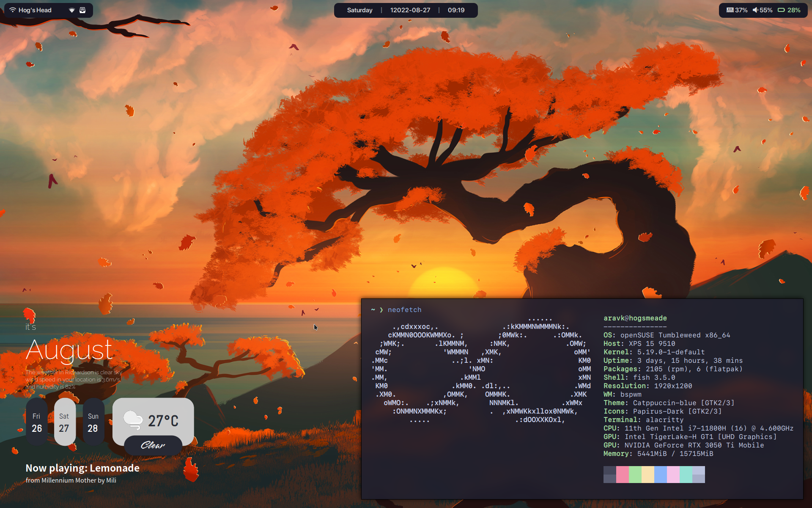Click the 27°C temperature reading
Image resolution: width=812 pixels, height=508 pixels.
[x=163, y=421]
